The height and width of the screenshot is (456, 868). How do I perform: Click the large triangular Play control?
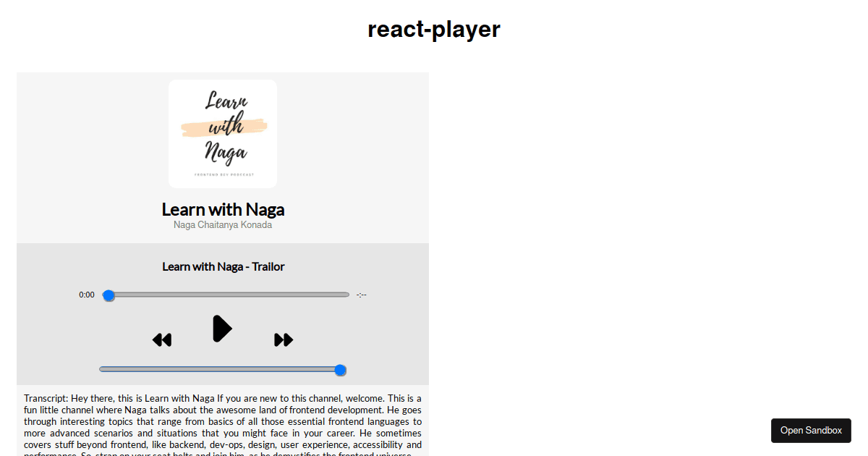coord(222,328)
